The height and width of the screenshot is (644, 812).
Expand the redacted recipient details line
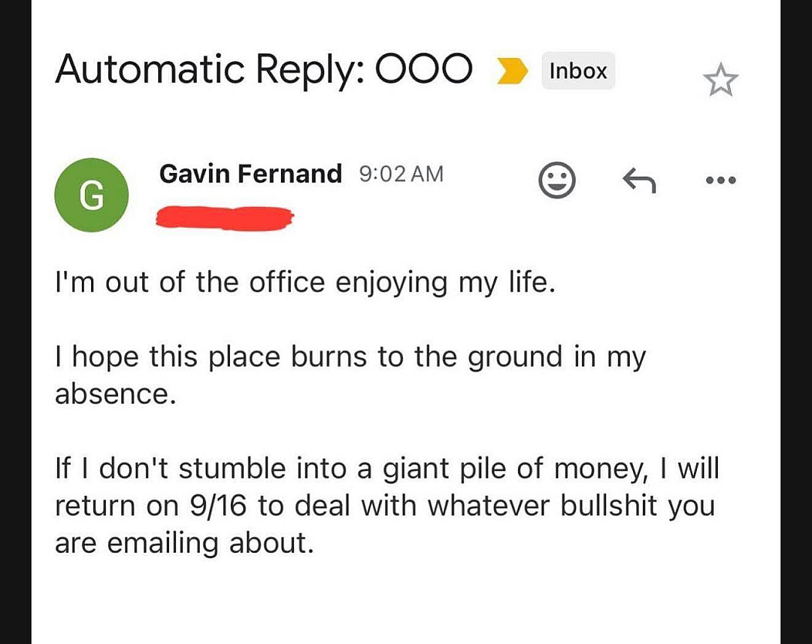(225, 217)
